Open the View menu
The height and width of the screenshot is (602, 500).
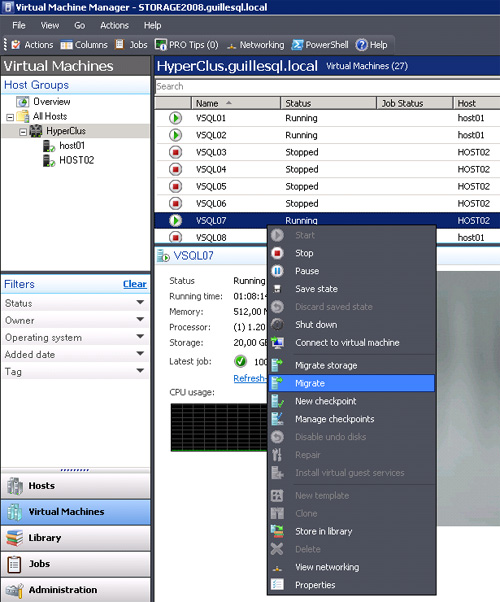click(x=50, y=25)
